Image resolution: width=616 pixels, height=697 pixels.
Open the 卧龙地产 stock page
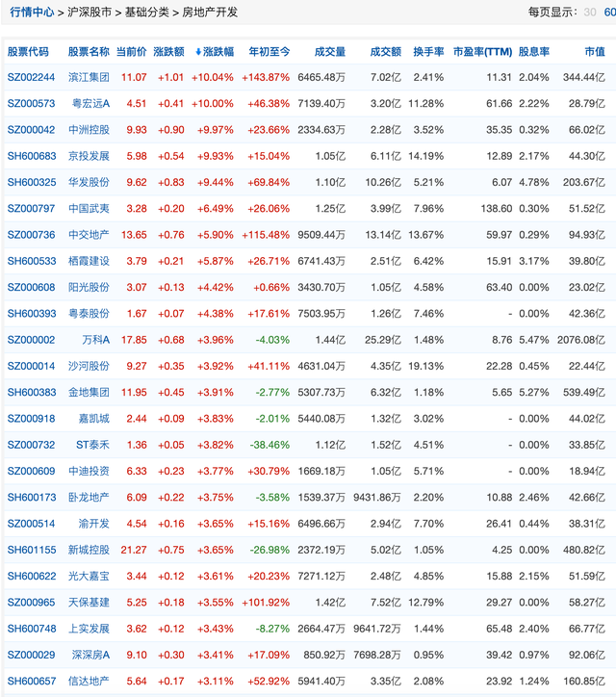pyautogui.click(x=89, y=497)
